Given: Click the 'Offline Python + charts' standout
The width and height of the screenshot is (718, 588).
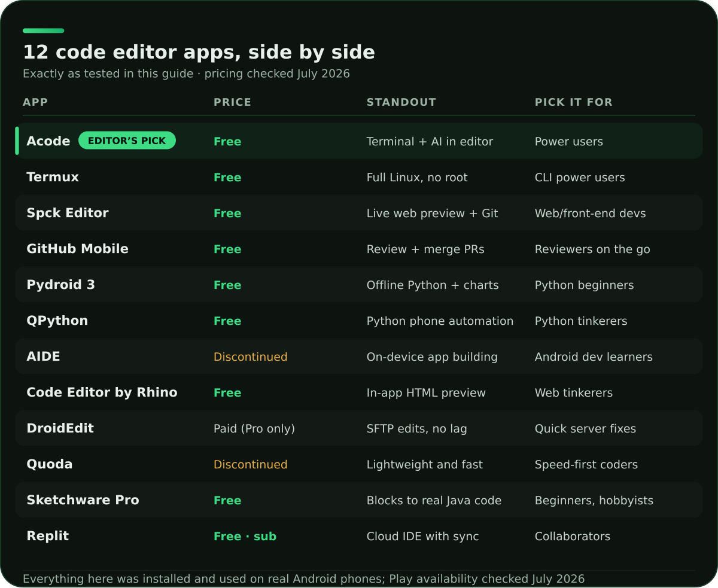Looking at the screenshot, I should [433, 285].
